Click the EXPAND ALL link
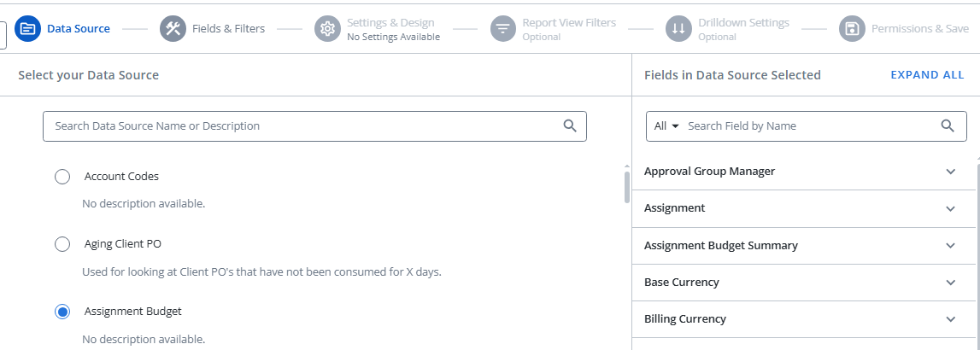This screenshot has height=350, width=980. pos(927,75)
